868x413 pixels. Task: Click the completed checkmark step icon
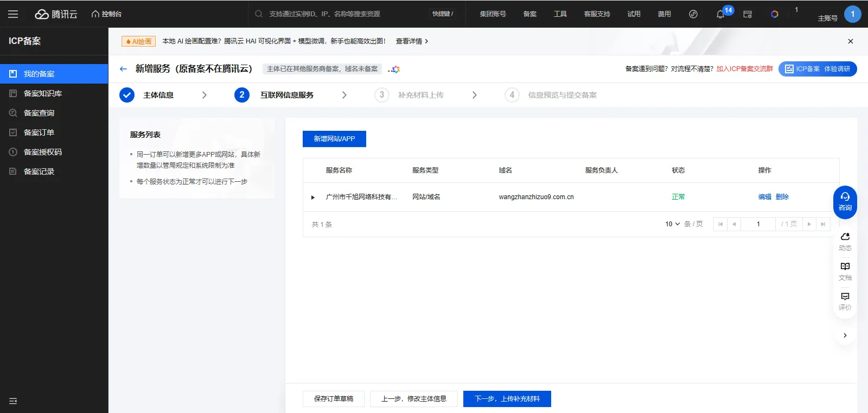tap(127, 95)
